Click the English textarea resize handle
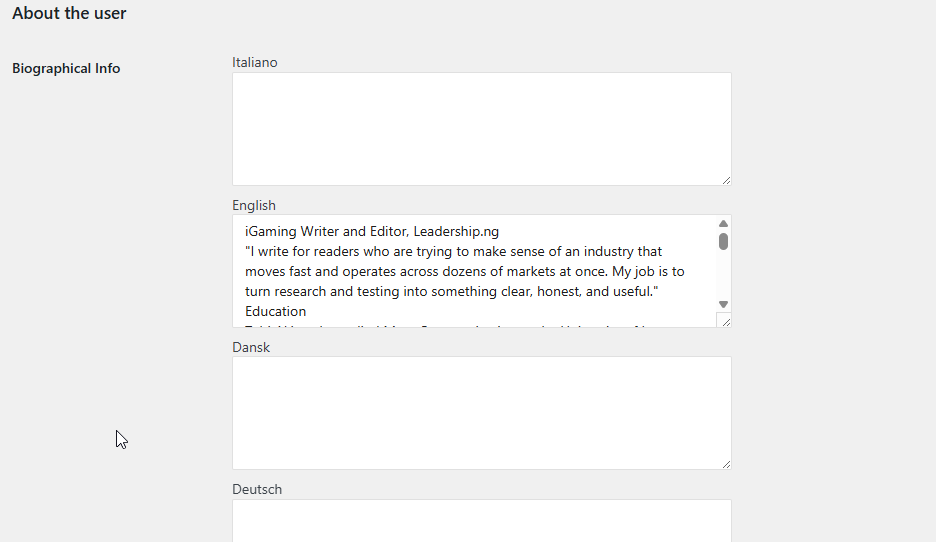 click(726, 322)
